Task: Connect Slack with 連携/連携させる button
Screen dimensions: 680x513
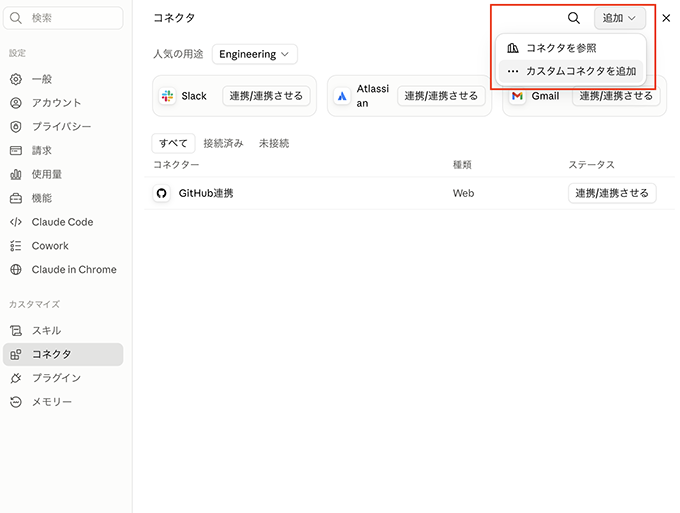Action: (x=266, y=96)
